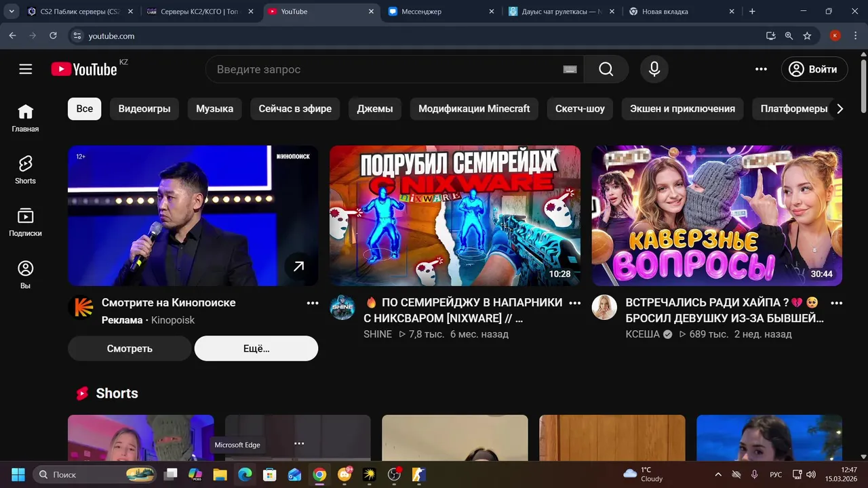Select the Все filter chip
Image resolution: width=868 pixels, height=488 pixels.
tap(85, 108)
